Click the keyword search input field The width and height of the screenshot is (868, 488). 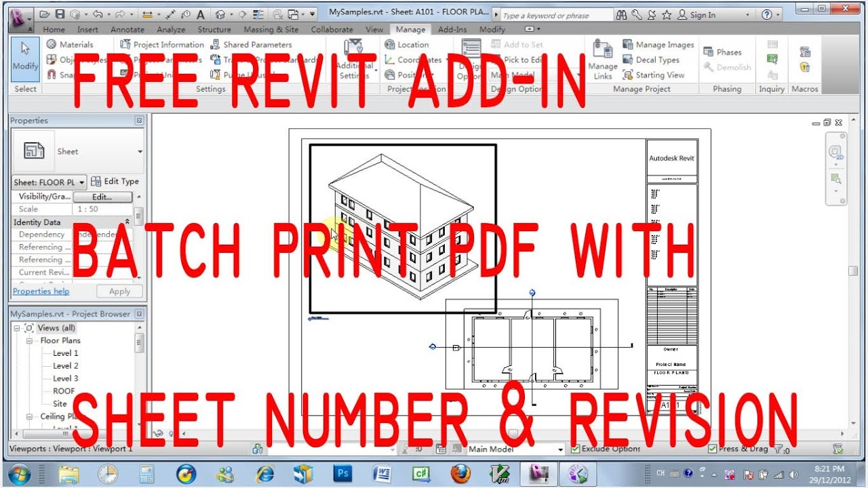(x=556, y=15)
